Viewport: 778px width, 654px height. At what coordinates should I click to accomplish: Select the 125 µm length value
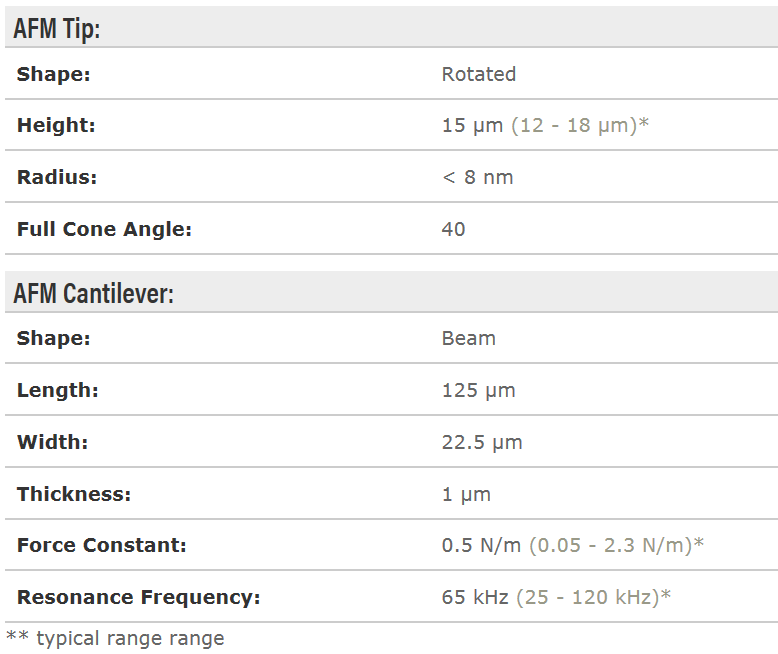point(478,390)
